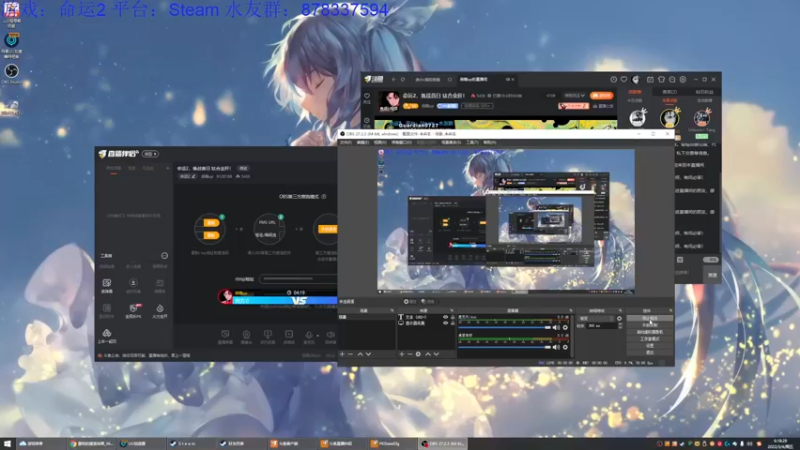Click the speaker icon in Huya tool bottom bar
The height and width of the screenshot is (450, 800).
click(x=331, y=335)
